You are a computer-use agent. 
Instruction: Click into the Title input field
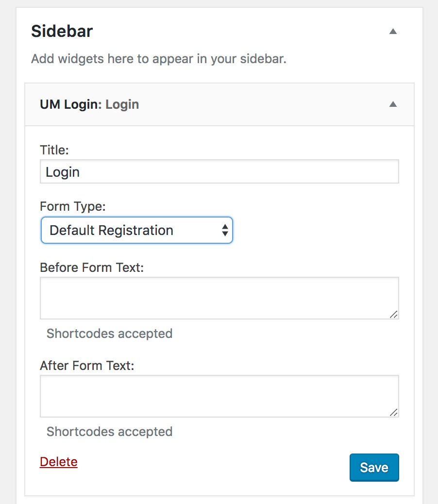tap(219, 172)
